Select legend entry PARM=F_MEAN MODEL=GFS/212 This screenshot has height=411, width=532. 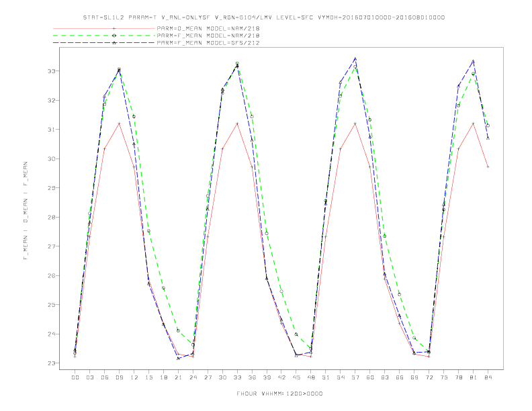click(208, 43)
